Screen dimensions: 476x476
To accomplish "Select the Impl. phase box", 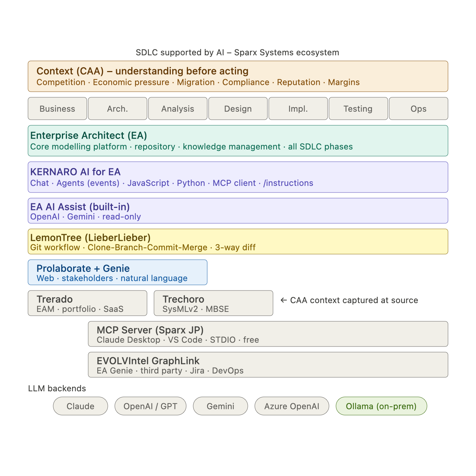I will [x=298, y=108].
